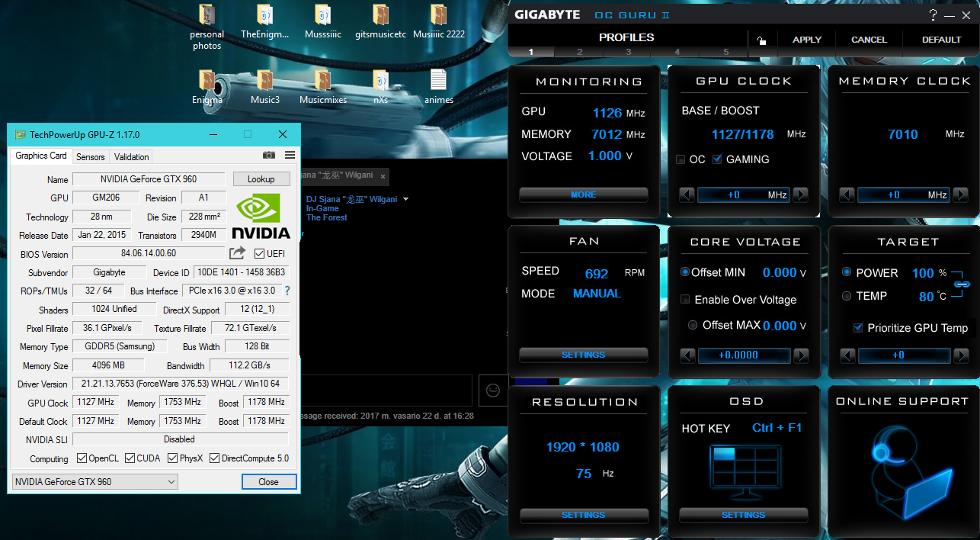Open the animes text file
980x540 pixels.
coord(439,87)
